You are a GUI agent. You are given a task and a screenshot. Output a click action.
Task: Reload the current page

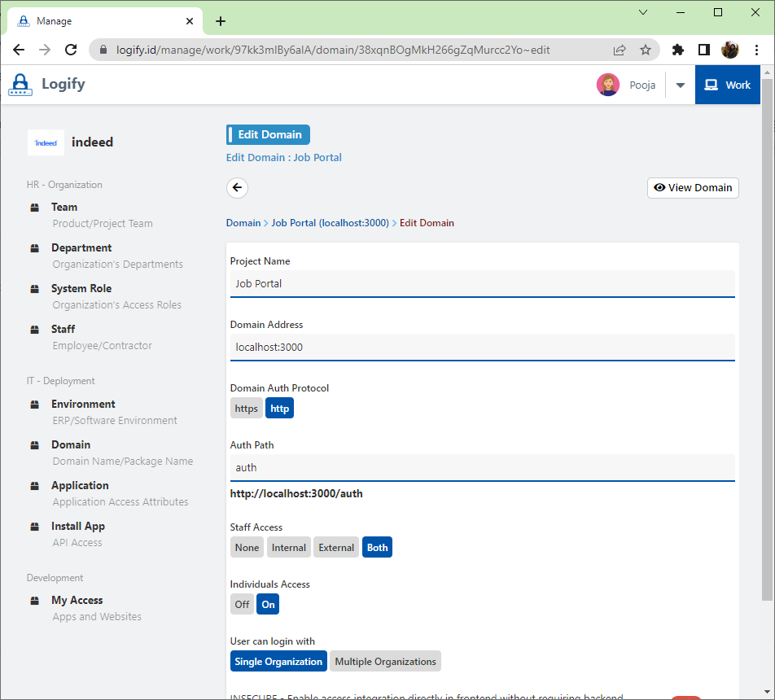click(71, 50)
